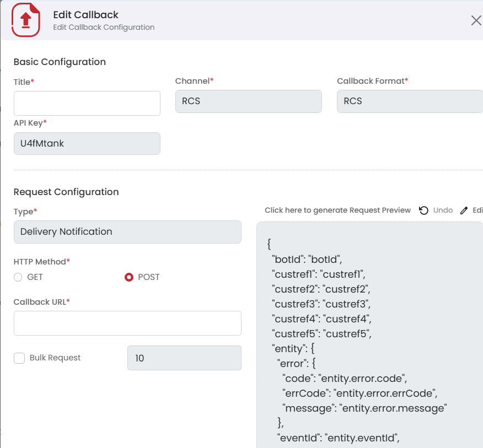This screenshot has width=483, height=448.
Task: Select the POST radio button
Action: coord(129,277)
